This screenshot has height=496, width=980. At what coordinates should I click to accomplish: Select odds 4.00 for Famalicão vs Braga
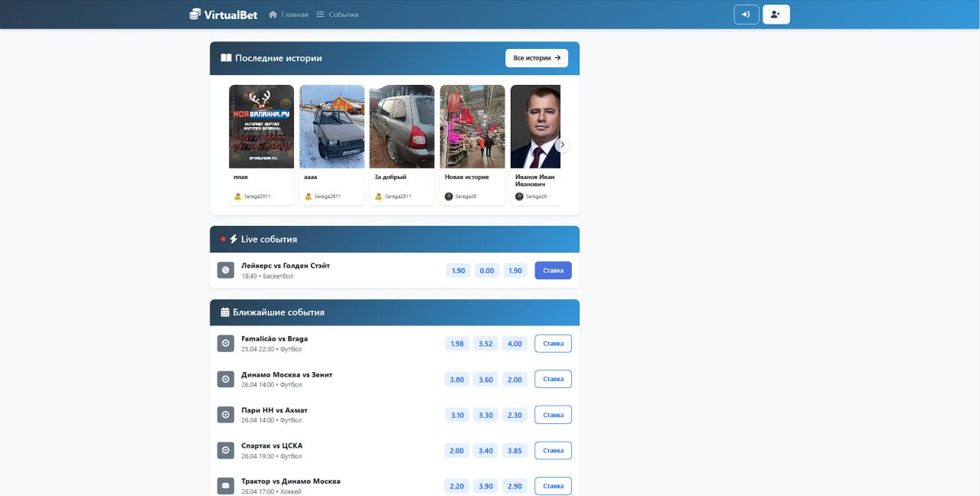[x=514, y=344]
